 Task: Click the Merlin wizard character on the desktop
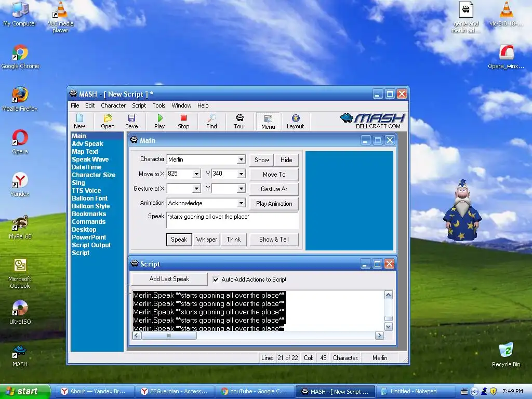point(462,210)
